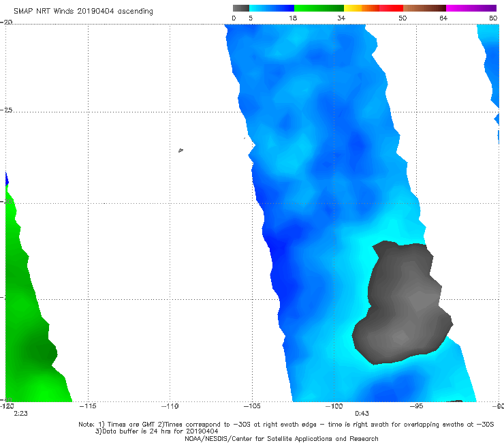Click the NOAA/NESDIS credit line
The height and width of the screenshot is (443, 504).
pyautogui.click(x=281, y=438)
